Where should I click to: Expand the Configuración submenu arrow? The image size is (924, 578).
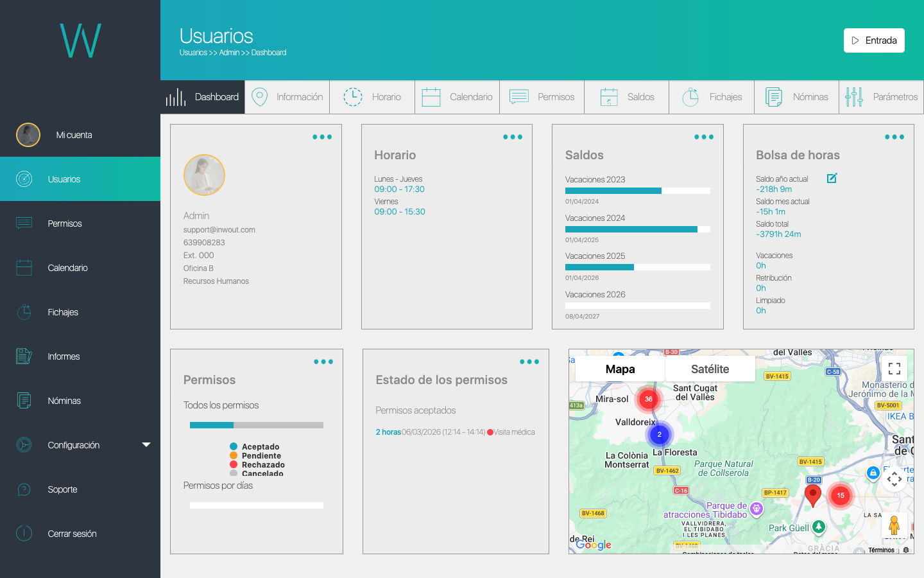coord(146,444)
